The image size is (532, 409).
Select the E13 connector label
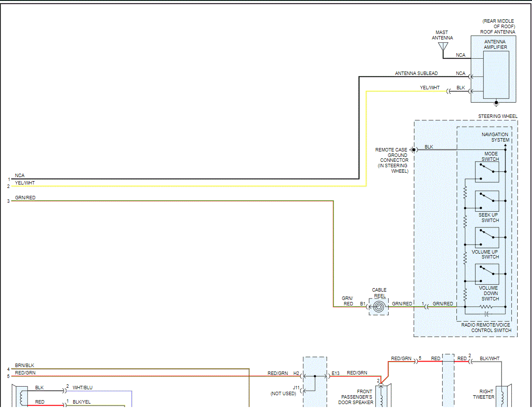335,373
